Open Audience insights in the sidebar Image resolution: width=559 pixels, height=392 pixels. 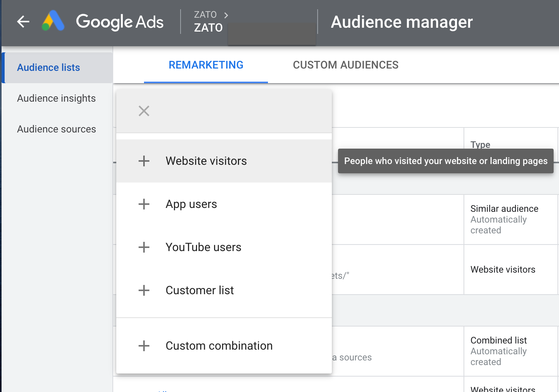[x=57, y=99]
